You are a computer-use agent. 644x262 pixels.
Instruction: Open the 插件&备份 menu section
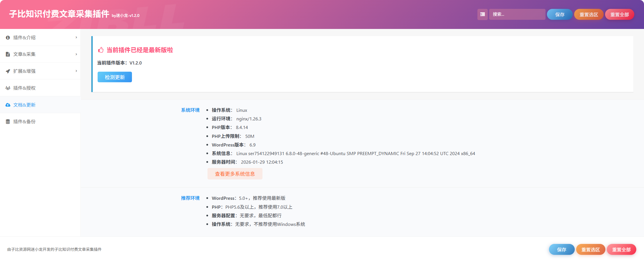pyautogui.click(x=40, y=122)
